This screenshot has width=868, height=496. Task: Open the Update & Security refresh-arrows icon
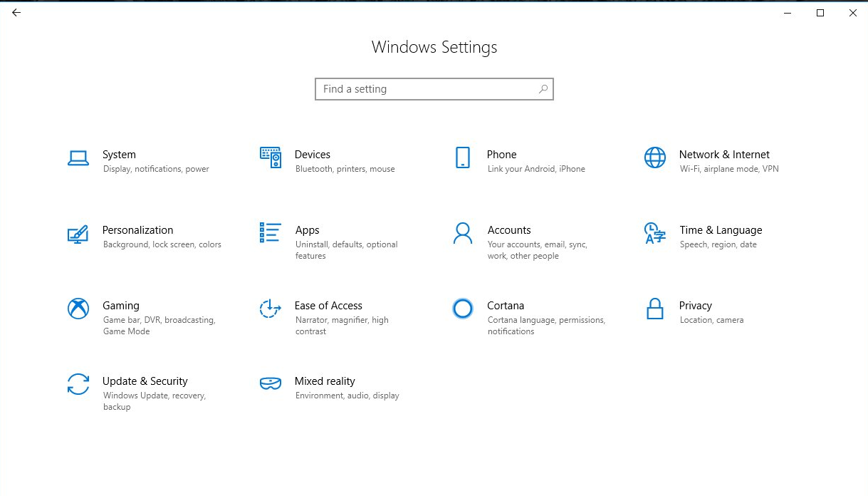78,384
